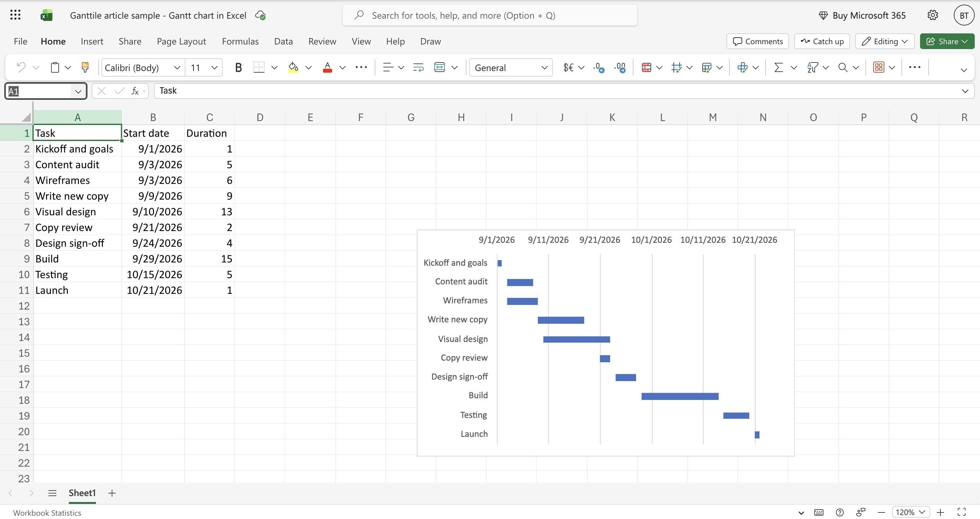Expand Undo history dropdown arrow
The height and width of the screenshot is (519, 980).
click(36, 68)
